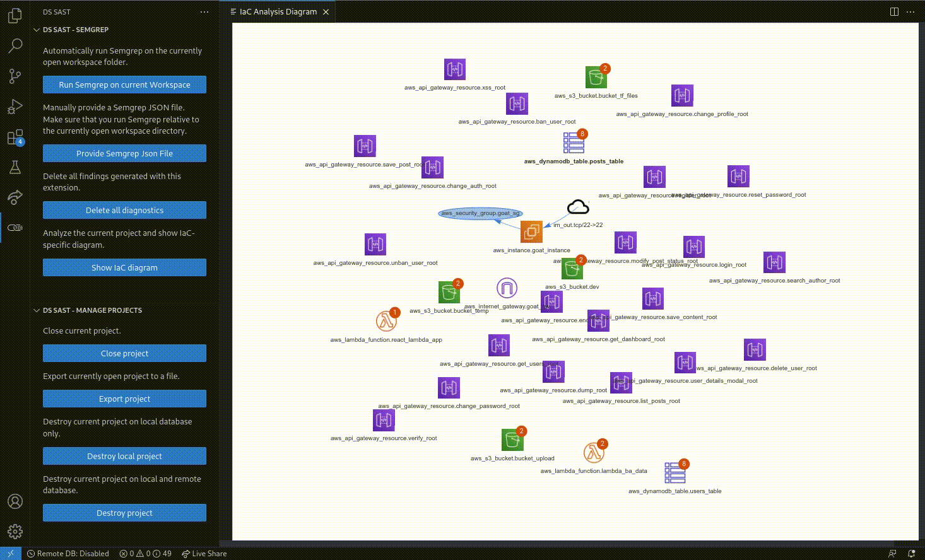Open the status bar notifications bell
Screen dimensions: 925x560
tap(911, 554)
